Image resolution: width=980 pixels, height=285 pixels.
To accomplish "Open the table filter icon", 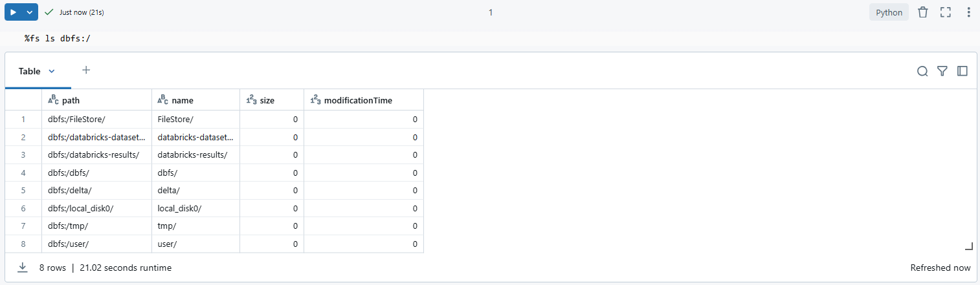I will pos(942,71).
